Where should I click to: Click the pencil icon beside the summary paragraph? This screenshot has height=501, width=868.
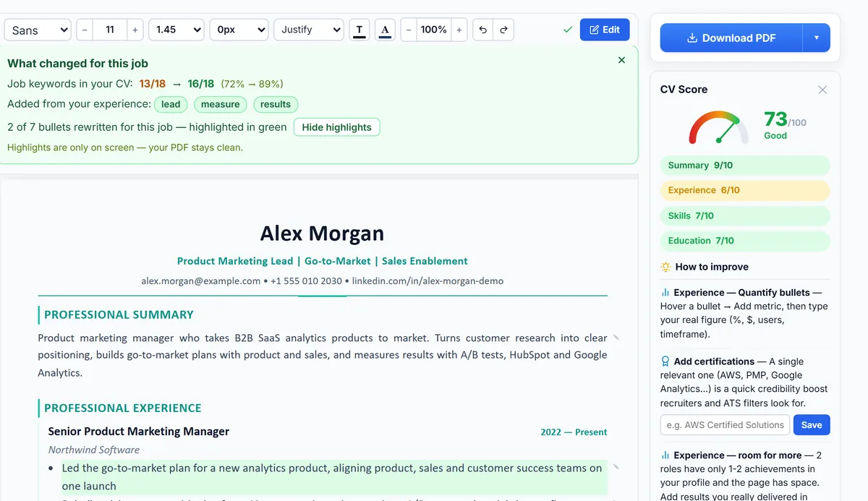[x=616, y=338]
